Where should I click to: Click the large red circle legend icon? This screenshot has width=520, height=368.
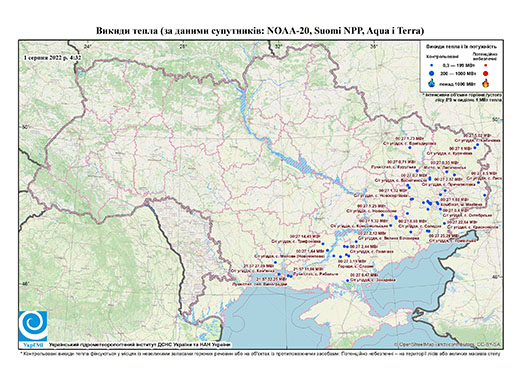point(486,74)
